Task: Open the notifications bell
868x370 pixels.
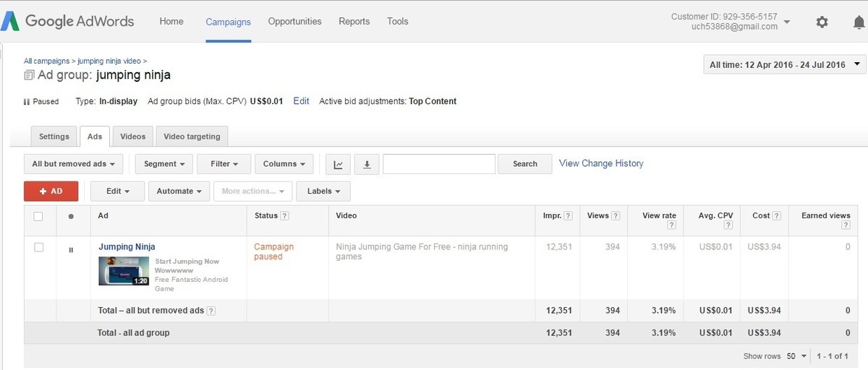Action: [x=859, y=22]
